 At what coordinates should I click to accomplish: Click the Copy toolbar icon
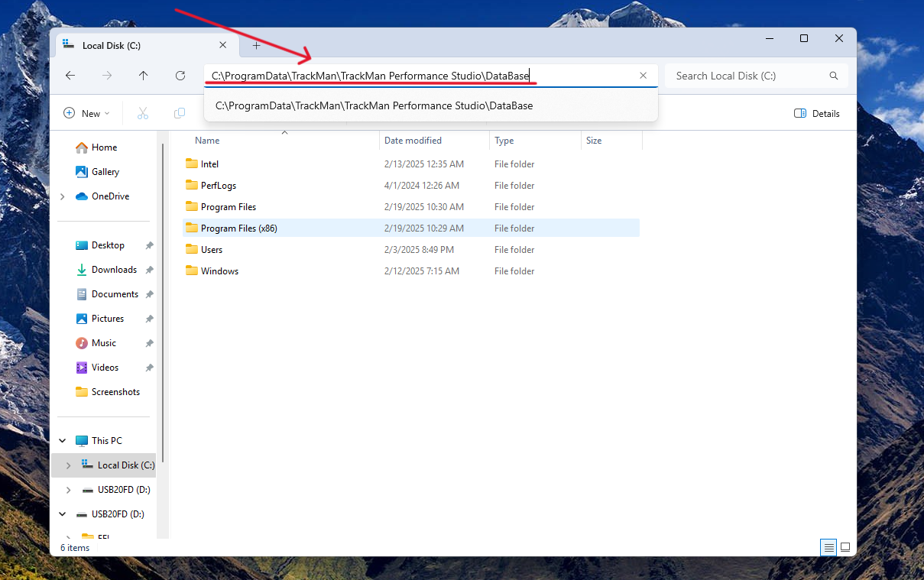(180, 113)
